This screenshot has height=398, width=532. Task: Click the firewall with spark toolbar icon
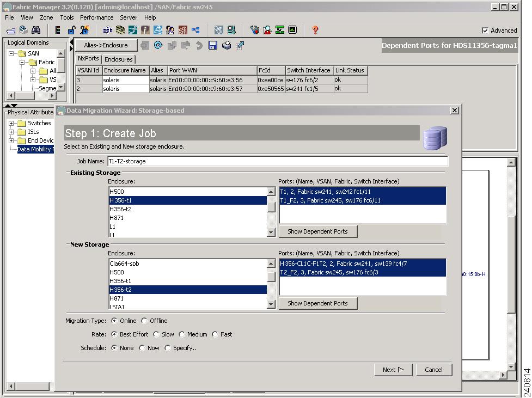tap(84, 30)
